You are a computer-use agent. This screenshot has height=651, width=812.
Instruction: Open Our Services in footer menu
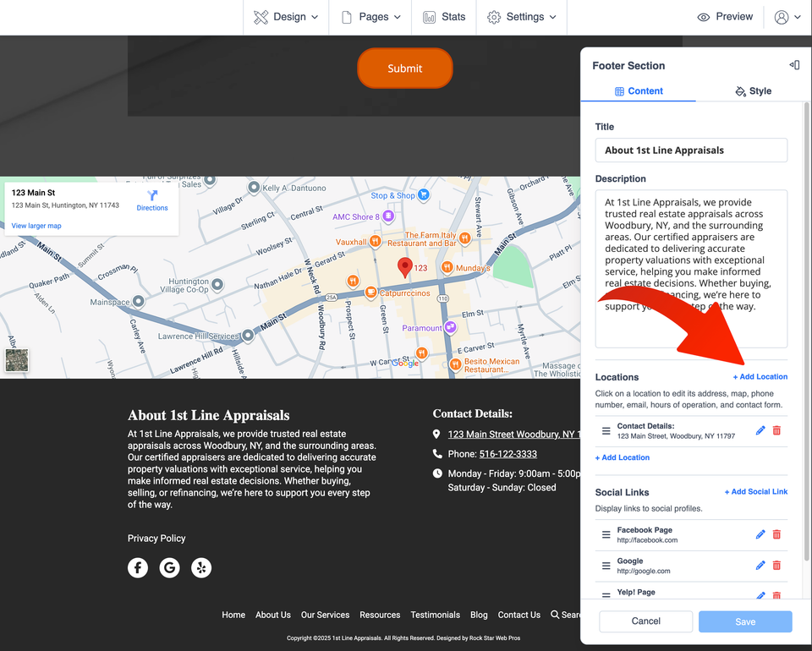point(325,615)
